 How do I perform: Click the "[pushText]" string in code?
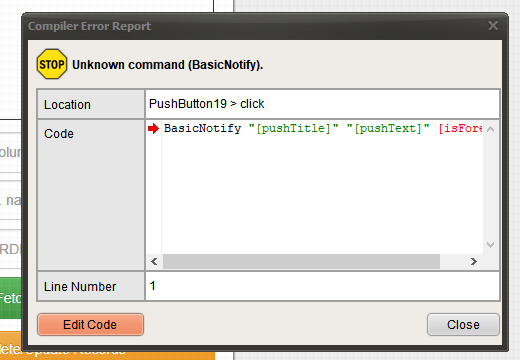[x=388, y=128]
